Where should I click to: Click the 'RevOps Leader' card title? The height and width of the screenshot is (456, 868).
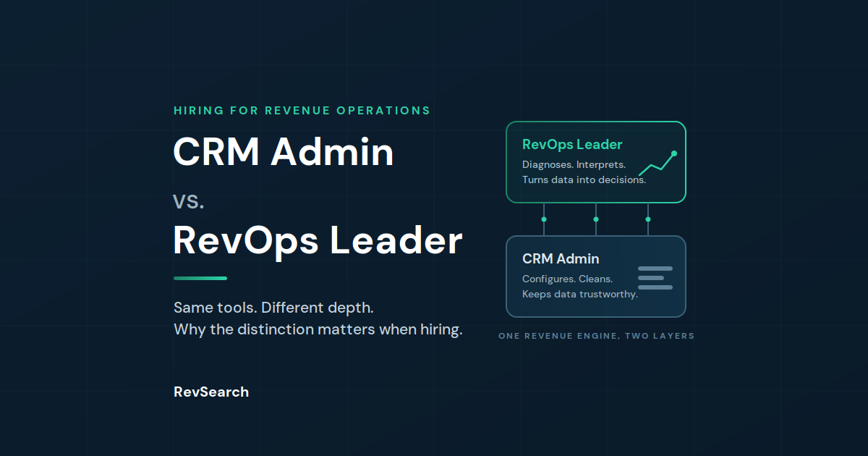(x=572, y=145)
